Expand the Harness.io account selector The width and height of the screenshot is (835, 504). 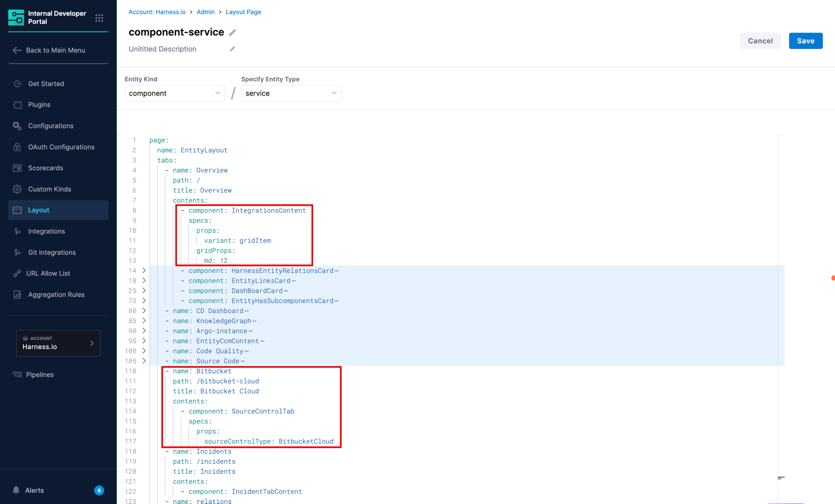58,343
